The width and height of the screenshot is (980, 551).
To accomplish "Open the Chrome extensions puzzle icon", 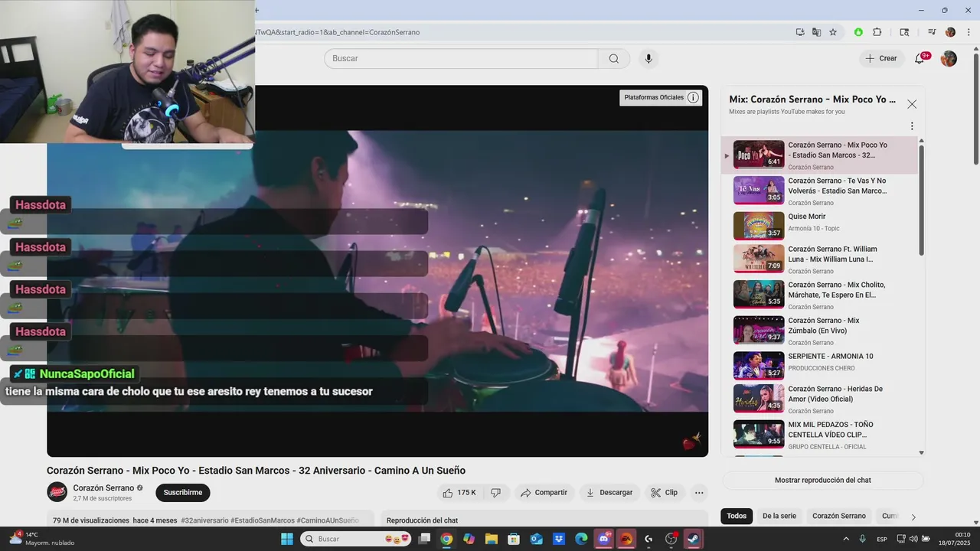I will [877, 32].
